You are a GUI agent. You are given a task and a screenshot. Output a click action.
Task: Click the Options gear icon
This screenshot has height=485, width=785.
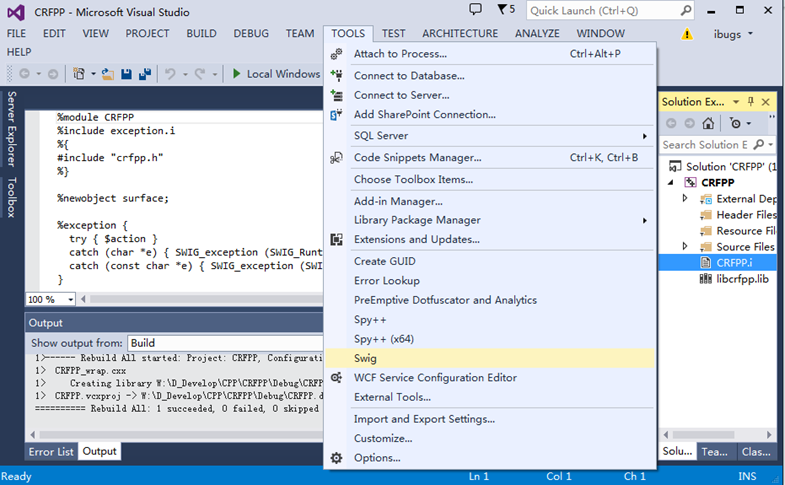tap(336, 458)
